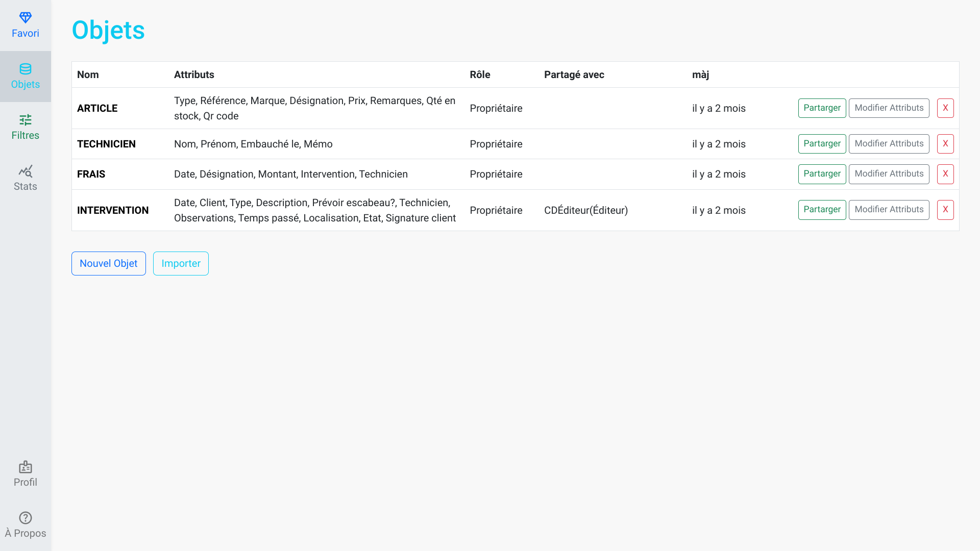Share the TECHNICIEN object via Partarger
The height and width of the screenshot is (551, 980).
822,144
